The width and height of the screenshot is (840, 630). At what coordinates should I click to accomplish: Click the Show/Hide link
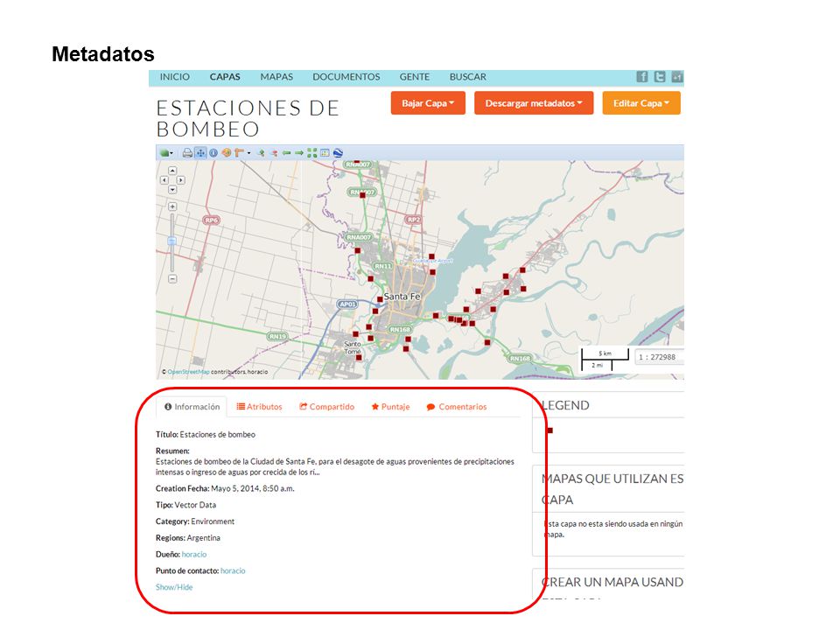[174, 587]
